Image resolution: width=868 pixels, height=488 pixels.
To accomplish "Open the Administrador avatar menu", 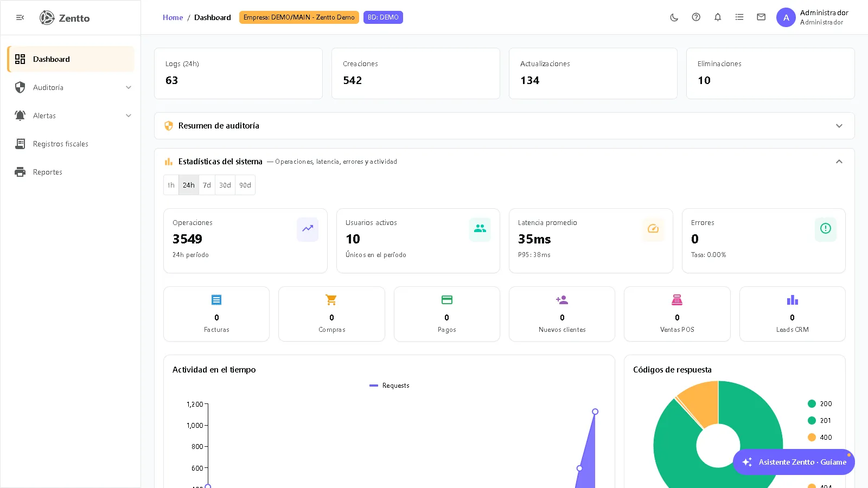I will (786, 17).
